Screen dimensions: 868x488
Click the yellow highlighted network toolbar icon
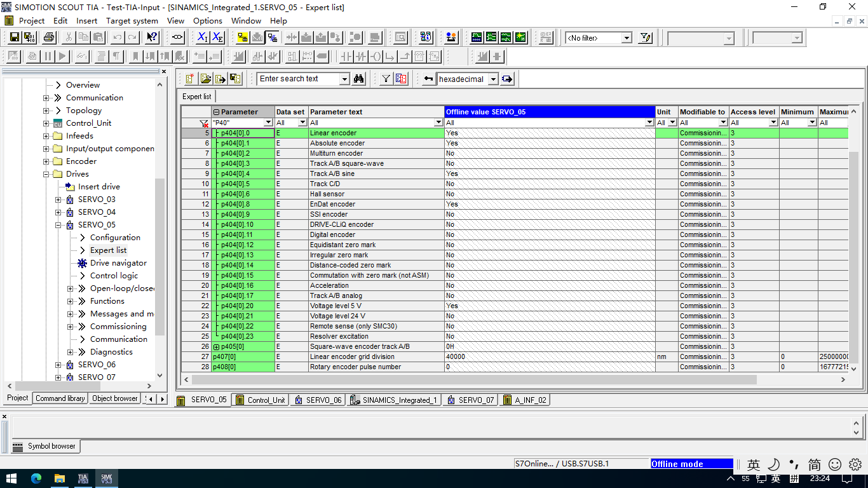[243, 37]
